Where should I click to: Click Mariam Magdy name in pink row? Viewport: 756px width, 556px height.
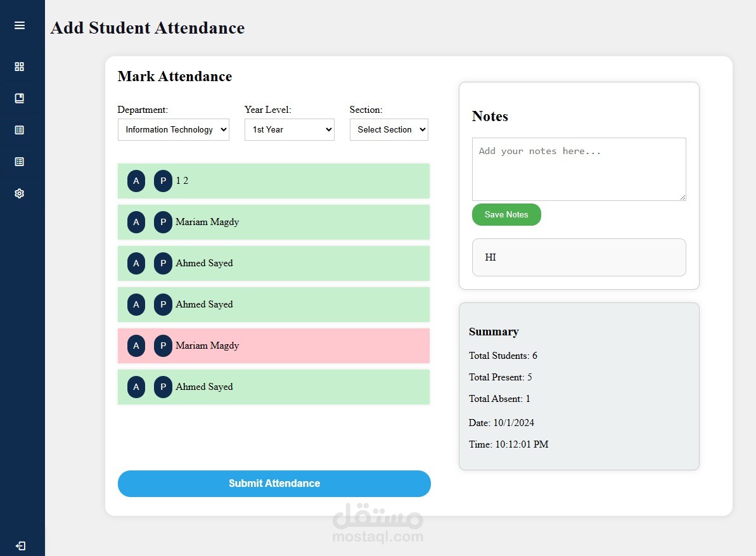click(207, 346)
